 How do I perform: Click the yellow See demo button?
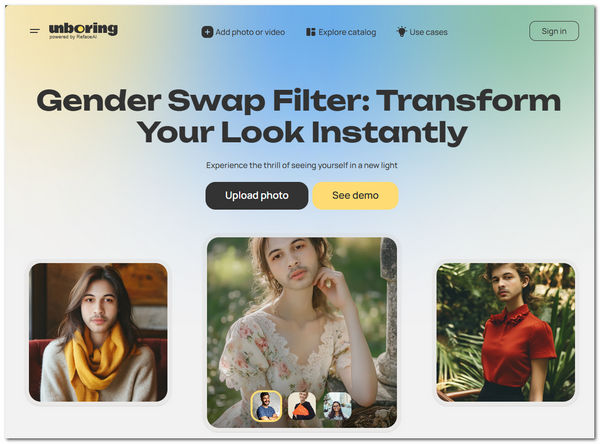[x=355, y=196]
